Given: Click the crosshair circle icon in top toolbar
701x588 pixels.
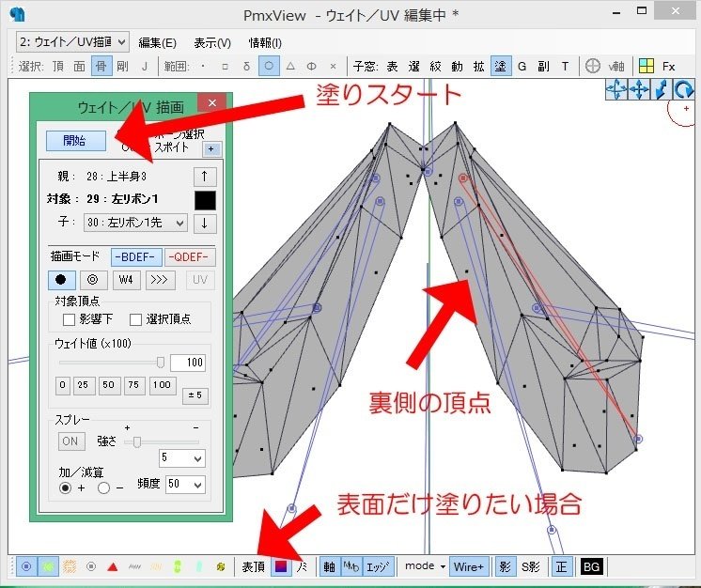Looking at the screenshot, I should 592,67.
